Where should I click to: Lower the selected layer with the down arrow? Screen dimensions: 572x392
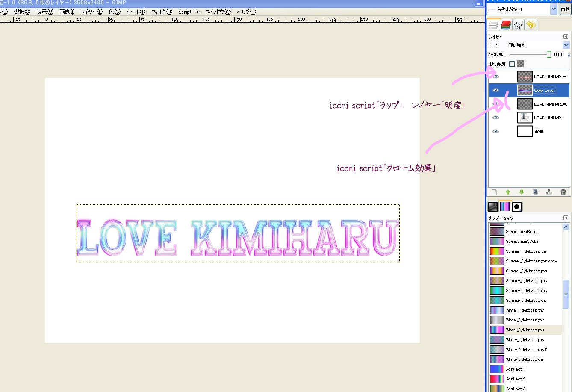[522, 192]
